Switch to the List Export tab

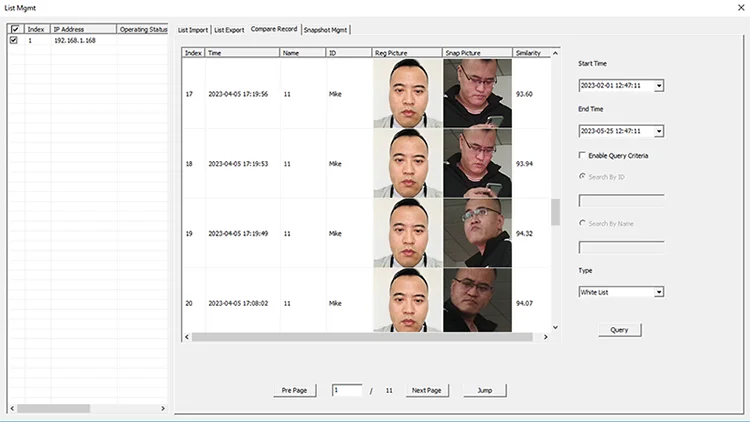230,30
